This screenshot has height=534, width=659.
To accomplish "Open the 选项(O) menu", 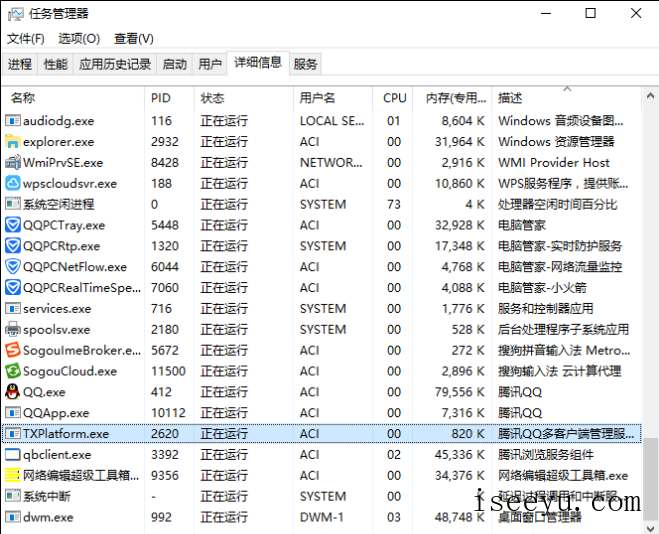I will click(x=79, y=39).
